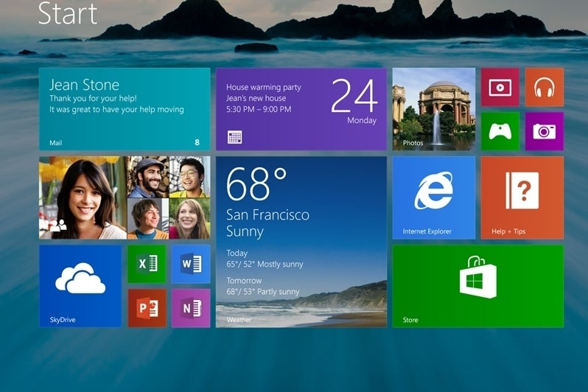Viewport: 588px width, 392px height.
Task: Click the '5:30 PM – 9:00 PM' event time
Action: [259, 109]
